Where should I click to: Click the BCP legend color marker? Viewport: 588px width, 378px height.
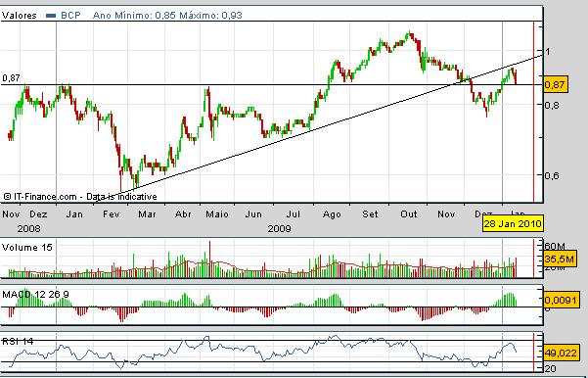[51, 16]
